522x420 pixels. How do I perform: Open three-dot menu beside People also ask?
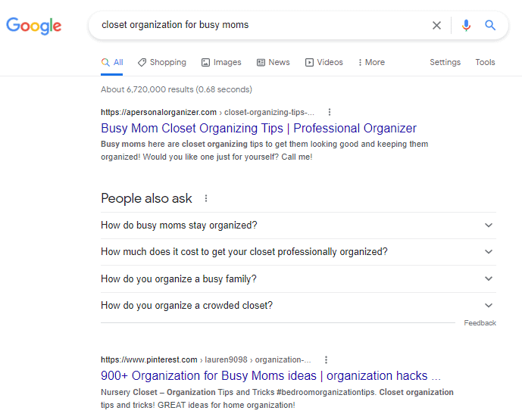click(x=206, y=198)
